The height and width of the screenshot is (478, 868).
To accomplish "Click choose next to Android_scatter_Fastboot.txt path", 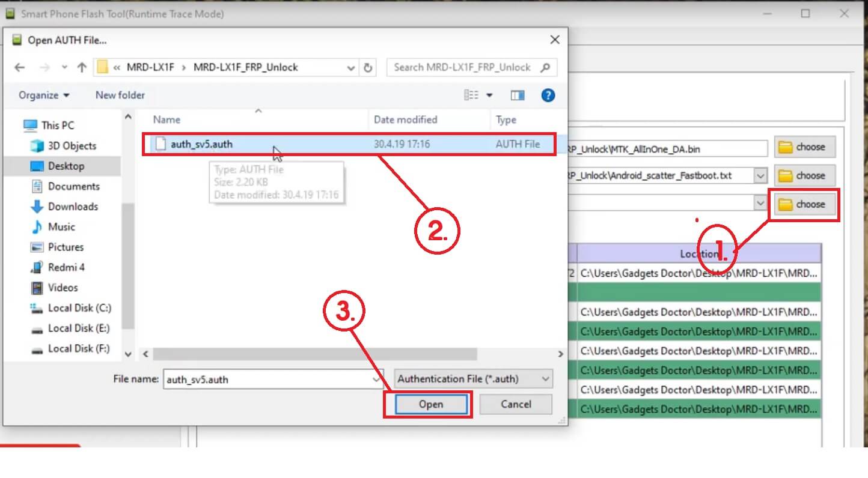I will pos(805,175).
